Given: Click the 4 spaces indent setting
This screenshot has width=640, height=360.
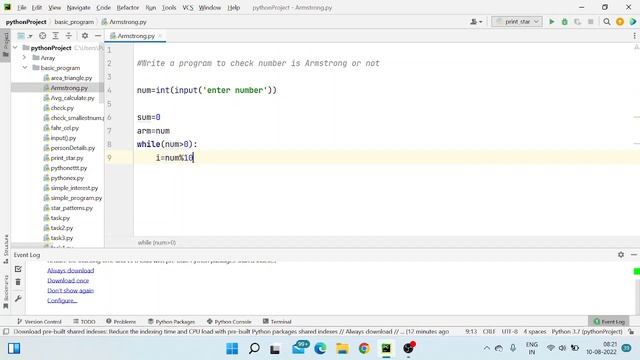Looking at the screenshot, I should [535, 331].
